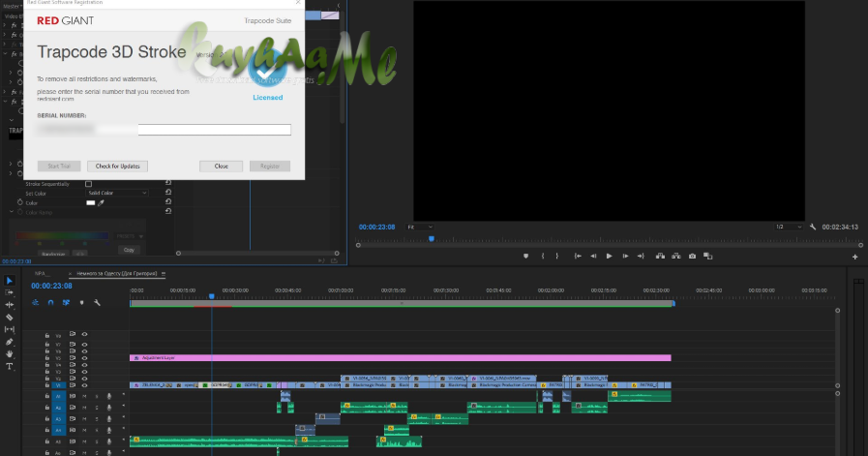Switch to the NPA sequence tab
The width and height of the screenshot is (868, 456).
(44, 274)
